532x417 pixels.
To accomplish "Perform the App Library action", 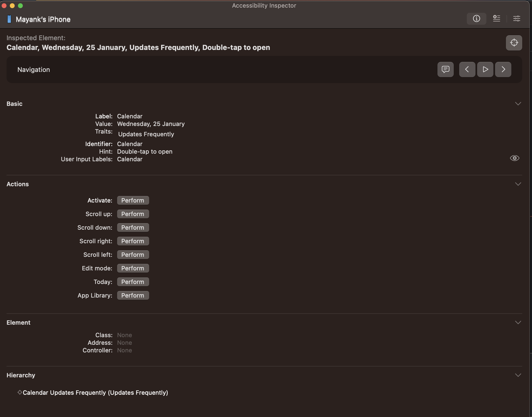I will [133, 295].
